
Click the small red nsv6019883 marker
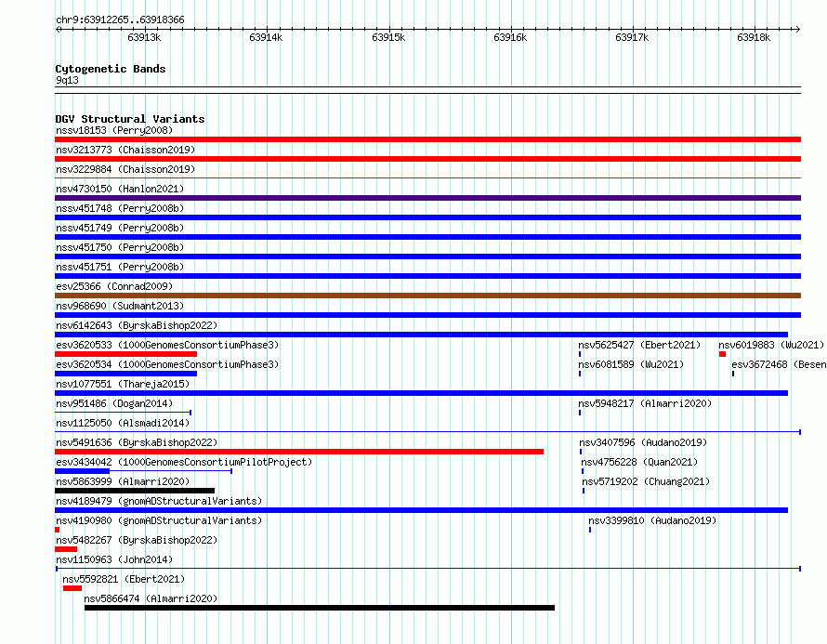[x=723, y=354]
